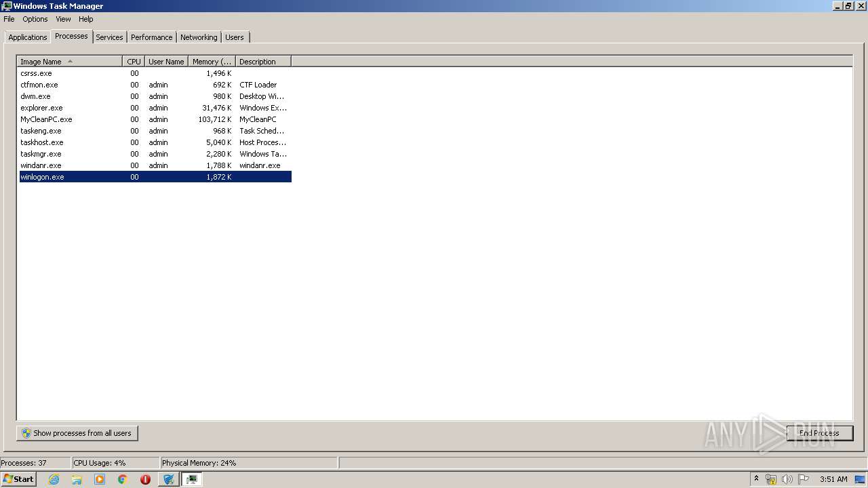The height and width of the screenshot is (488, 868).
Task: Select the winlogon.exe process
Action: point(155,177)
